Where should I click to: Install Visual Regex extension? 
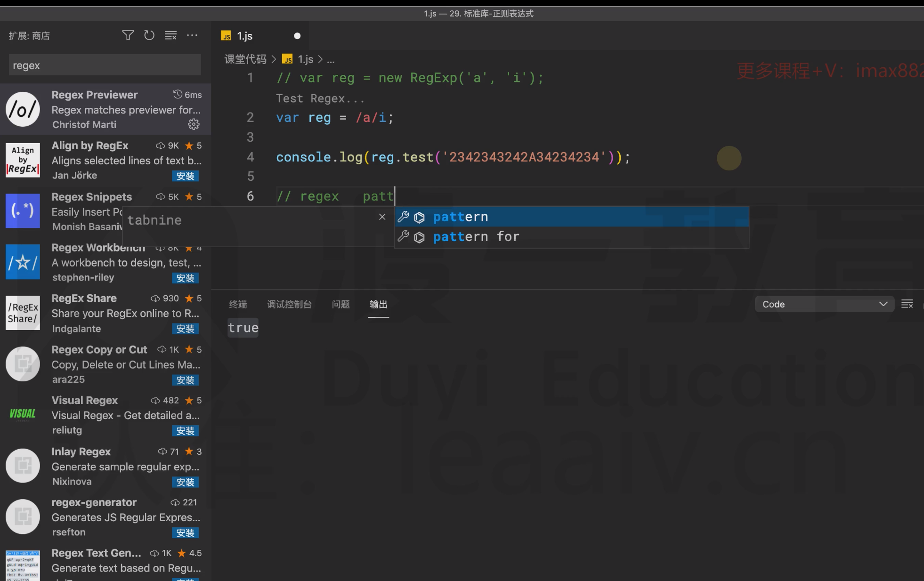[186, 431]
